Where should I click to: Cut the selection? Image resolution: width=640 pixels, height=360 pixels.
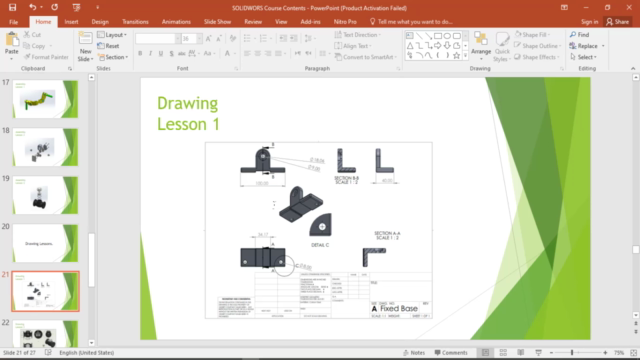32,35
